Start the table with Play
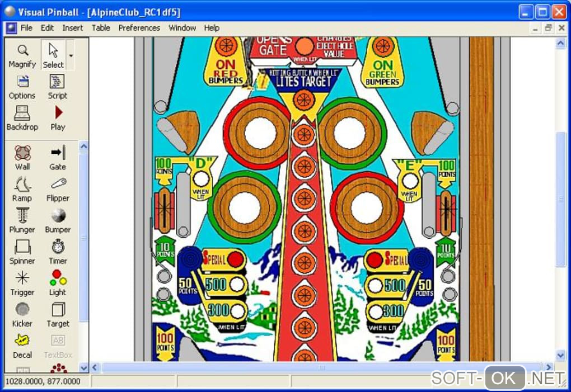The height and width of the screenshot is (392, 571). pyautogui.click(x=58, y=119)
